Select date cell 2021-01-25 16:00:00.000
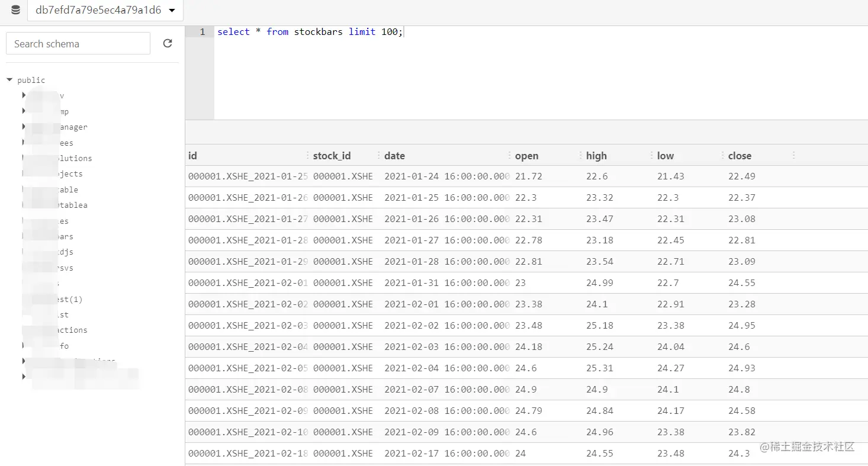 coord(447,197)
